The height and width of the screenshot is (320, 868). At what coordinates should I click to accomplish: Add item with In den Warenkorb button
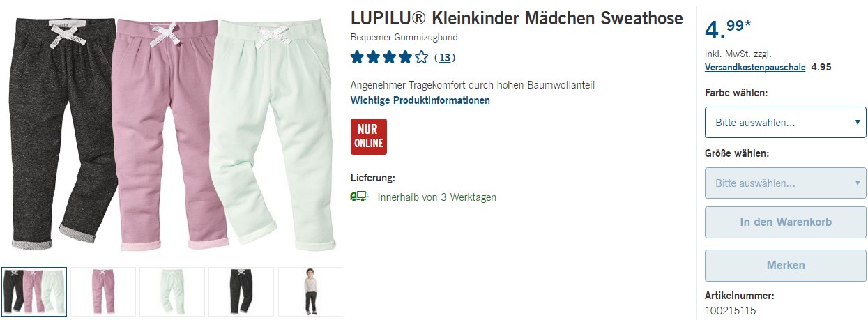786,222
